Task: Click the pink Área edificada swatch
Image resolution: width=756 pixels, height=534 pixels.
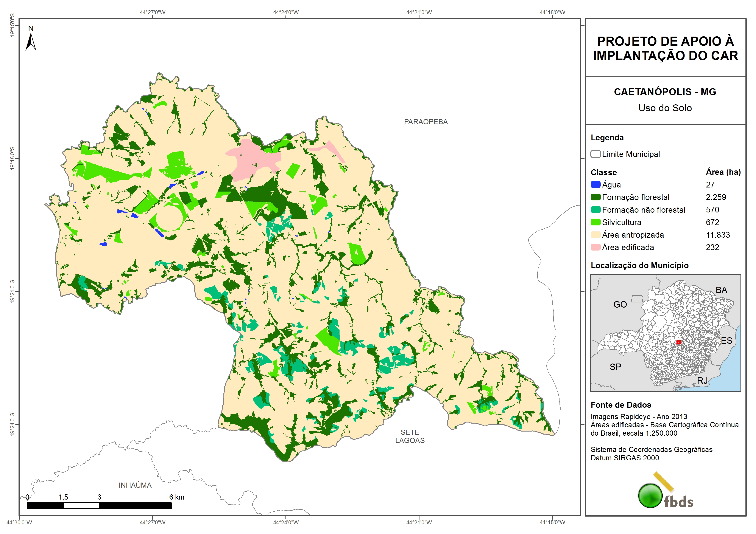Action: [595, 247]
